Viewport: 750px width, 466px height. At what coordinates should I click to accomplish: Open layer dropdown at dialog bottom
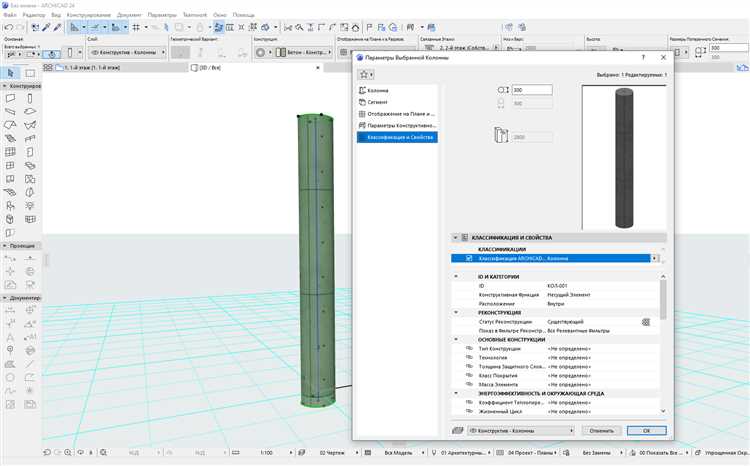click(x=521, y=431)
